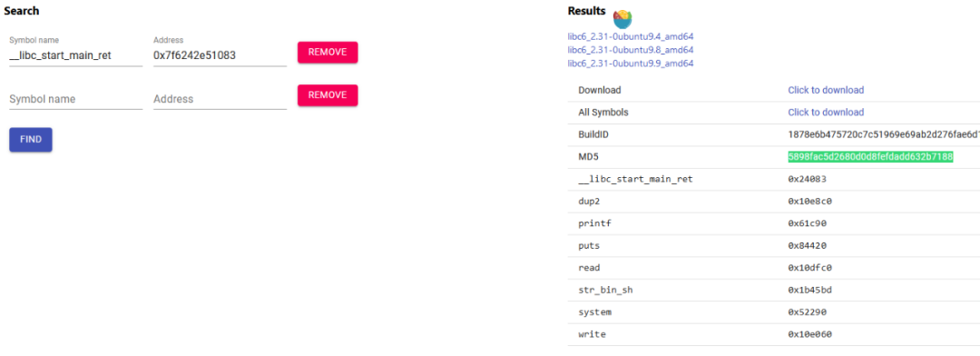Image resolution: width=980 pixels, height=356 pixels.
Task: Click the colorful logo beside Results
Action: pos(622,19)
